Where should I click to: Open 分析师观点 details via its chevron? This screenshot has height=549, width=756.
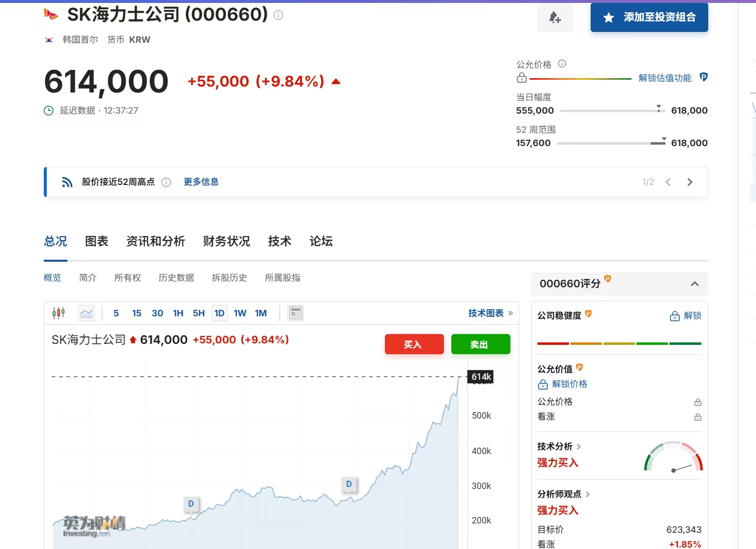(x=588, y=494)
